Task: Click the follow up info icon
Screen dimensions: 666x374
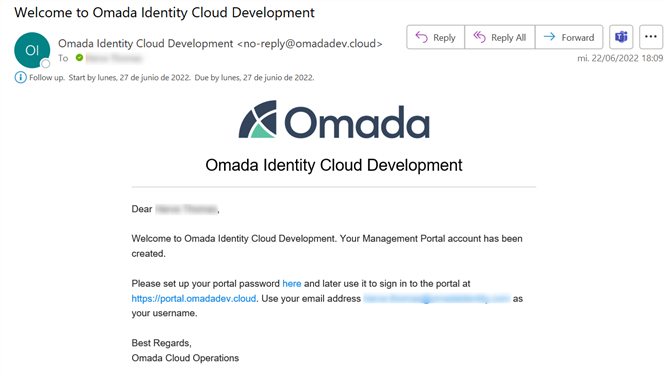Action: tap(20, 77)
